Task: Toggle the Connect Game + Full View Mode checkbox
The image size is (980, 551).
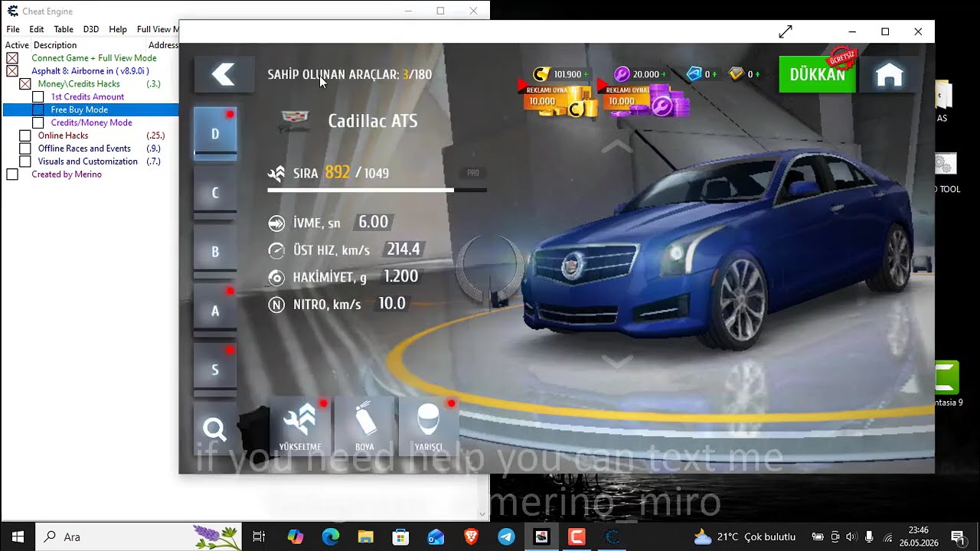Action: (x=12, y=58)
